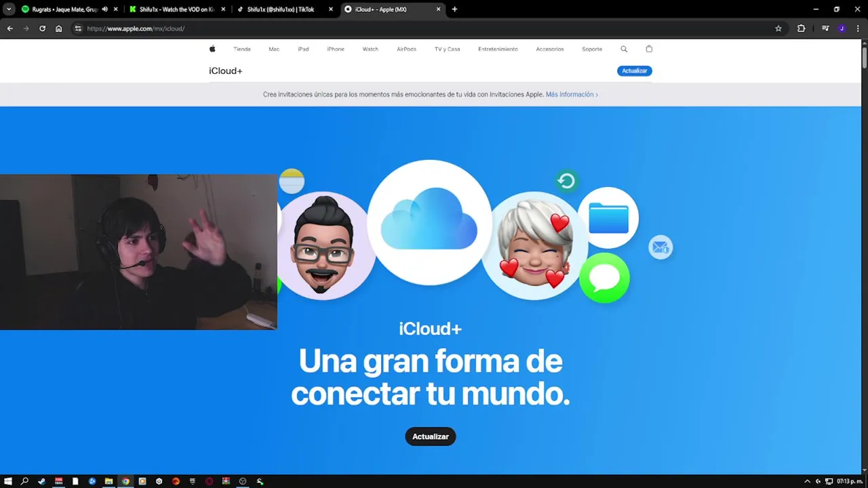Open a new tab with the plus button

click(454, 9)
